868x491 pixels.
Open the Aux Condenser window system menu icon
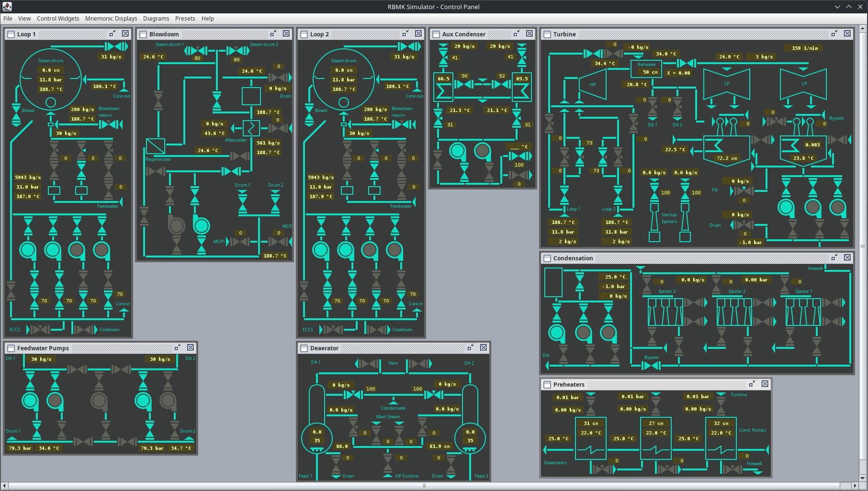click(x=436, y=34)
